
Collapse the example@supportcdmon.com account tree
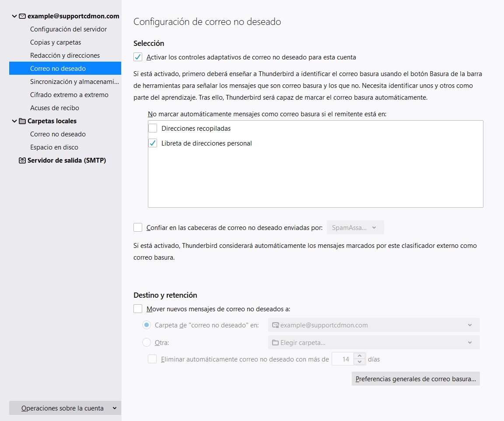point(14,16)
